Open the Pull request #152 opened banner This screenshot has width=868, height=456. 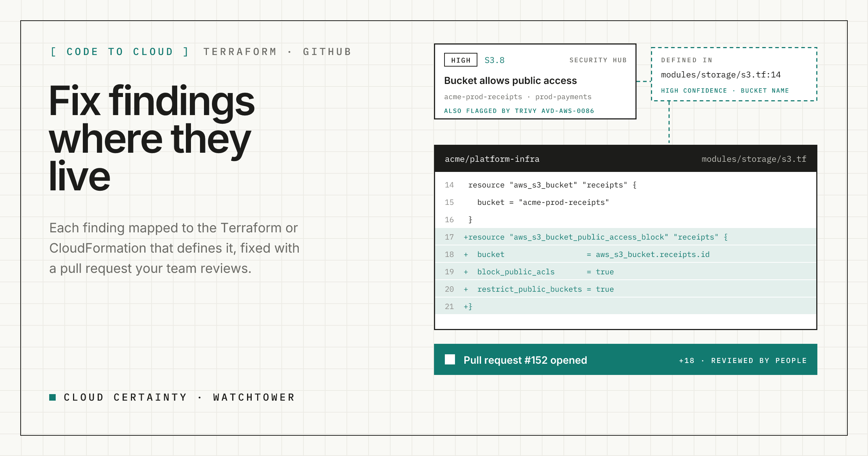point(626,359)
